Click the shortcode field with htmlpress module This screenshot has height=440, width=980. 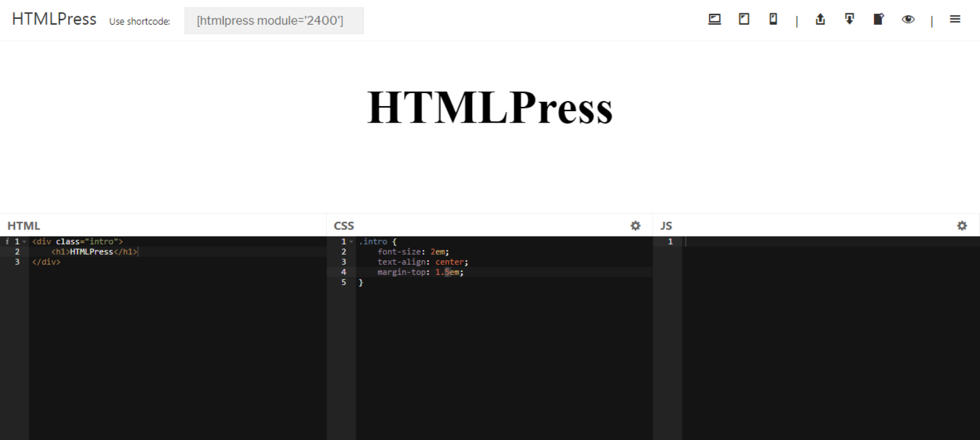274,21
